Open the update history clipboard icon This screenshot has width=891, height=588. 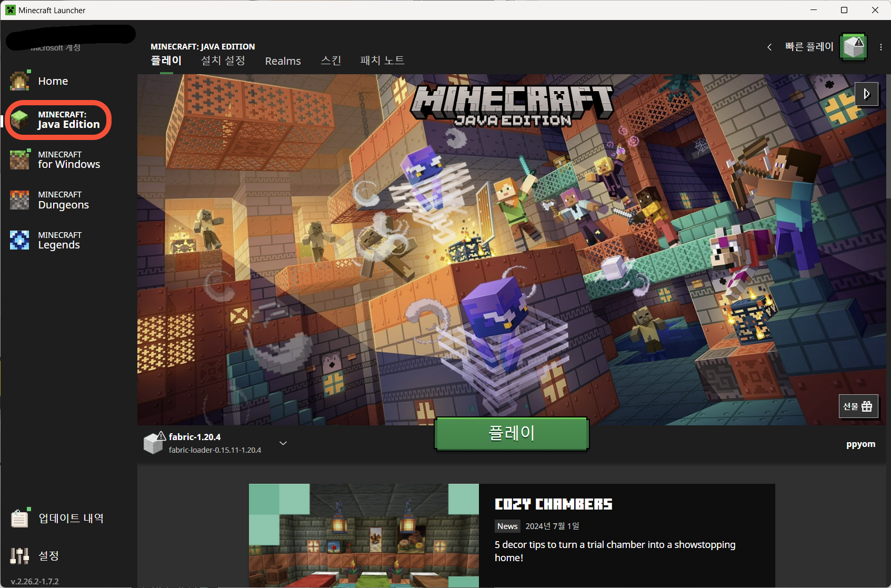pyautogui.click(x=19, y=519)
